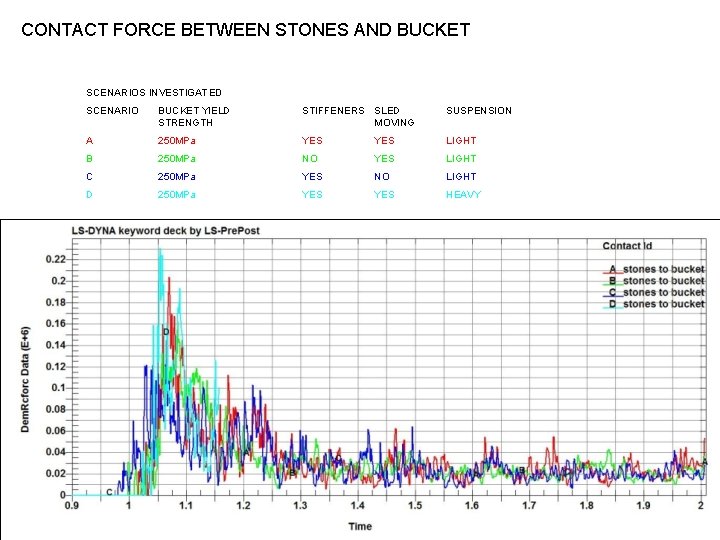
Task: Click the x-axis tick value '2'
Action: point(701,506)
